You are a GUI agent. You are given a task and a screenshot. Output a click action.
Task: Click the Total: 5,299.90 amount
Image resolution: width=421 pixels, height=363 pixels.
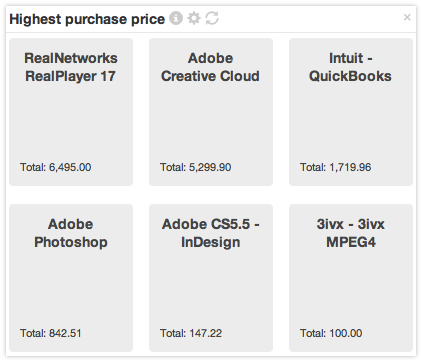click(x=196, y=167)
